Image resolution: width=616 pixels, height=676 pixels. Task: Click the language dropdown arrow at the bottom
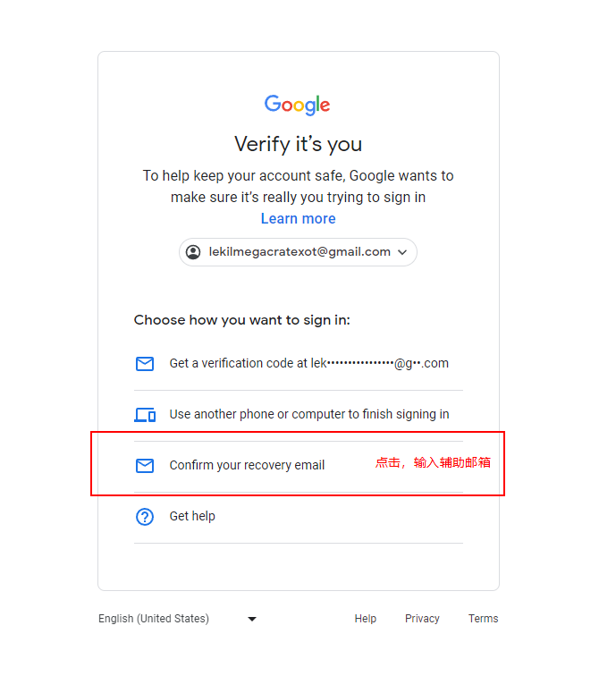[x=252, y=619]
